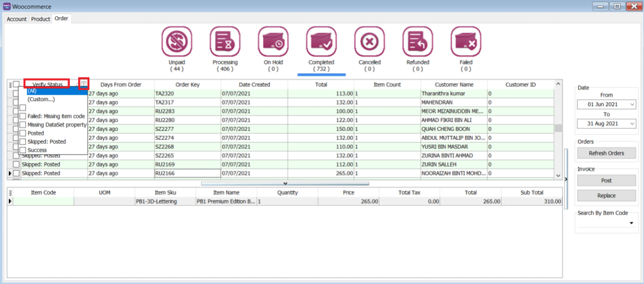The image size is (644, 284).
Task: Click the Cancelled orders icon
Action: 369,42
